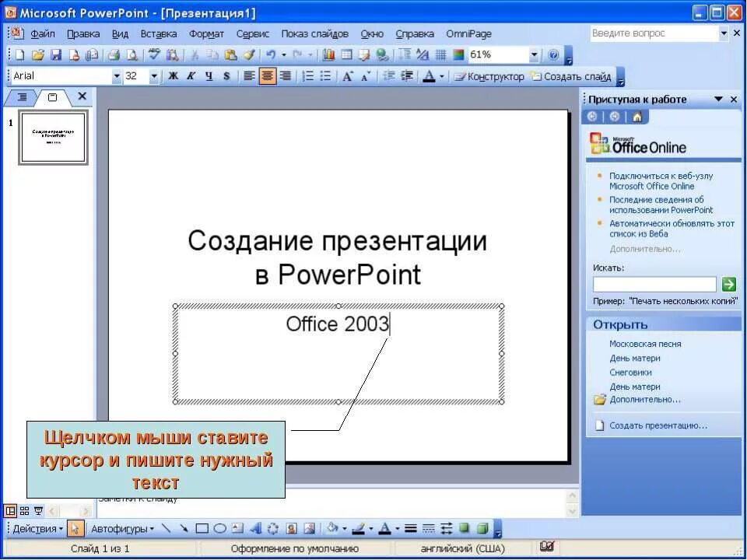
Task: Click the green search Go arrow button
Action: 728,285
